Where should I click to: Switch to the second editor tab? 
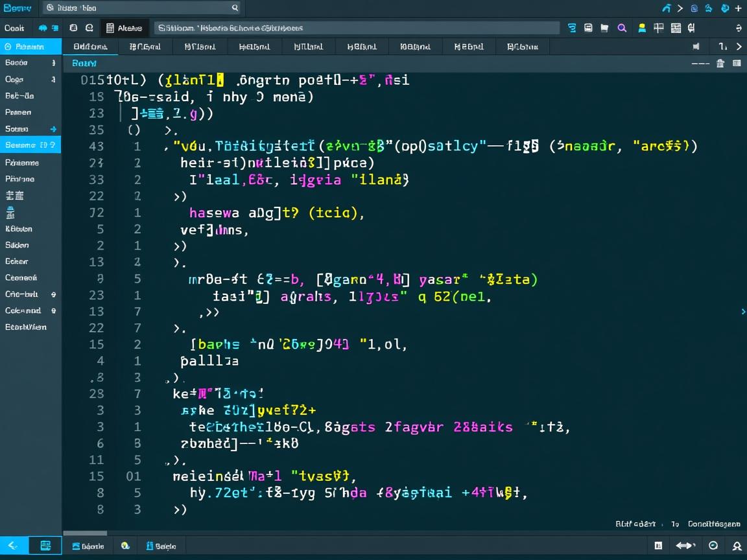click(145, 47)
